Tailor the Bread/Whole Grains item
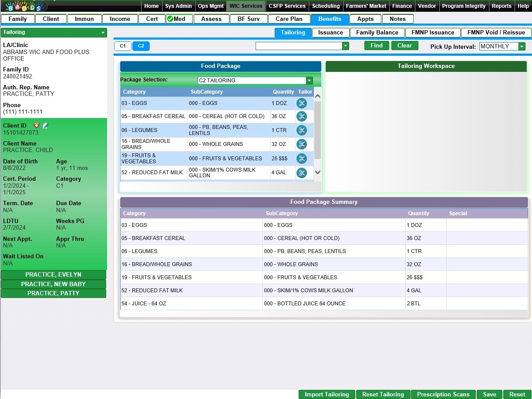Image resolution: width=532 pixels, height=399 pixels. click(301, 144)
